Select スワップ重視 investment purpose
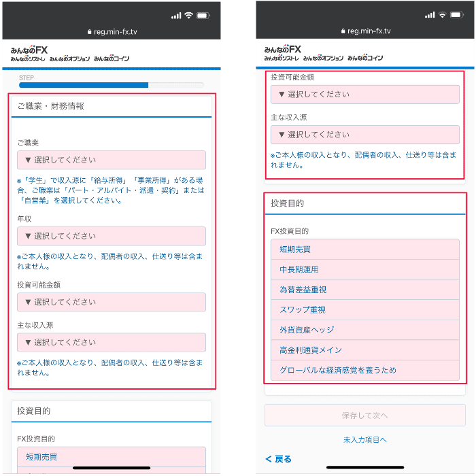Image resolution: width=476 pixels, height=476 pixels. [x=365, y=309]
